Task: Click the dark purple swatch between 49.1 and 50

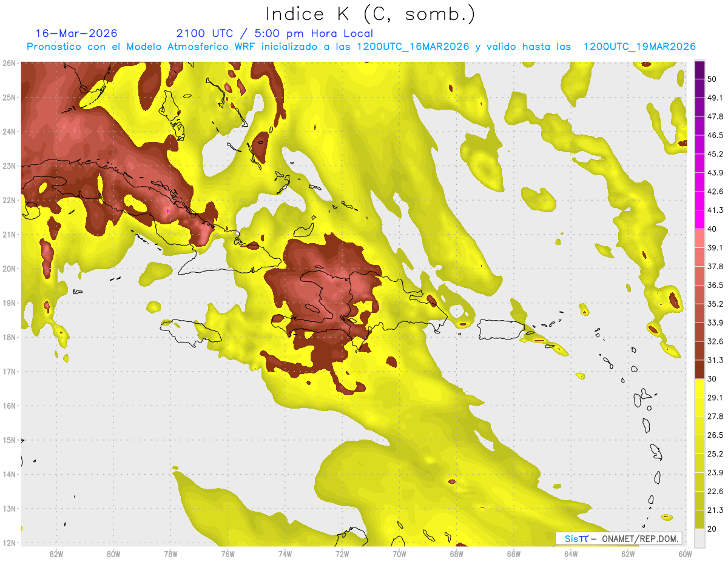Action: pos(699,89)
